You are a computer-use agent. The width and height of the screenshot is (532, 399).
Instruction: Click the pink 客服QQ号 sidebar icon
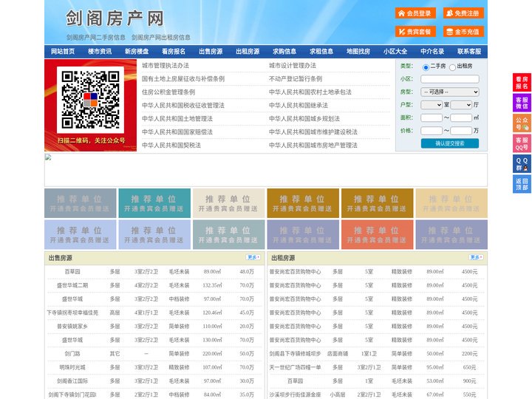[x=522, y=143]
